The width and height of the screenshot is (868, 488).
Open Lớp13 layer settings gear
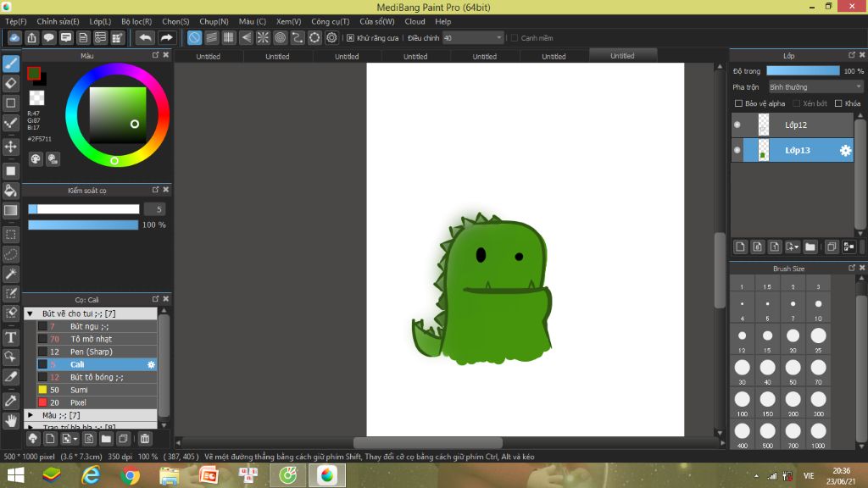(x=845, y=151)
